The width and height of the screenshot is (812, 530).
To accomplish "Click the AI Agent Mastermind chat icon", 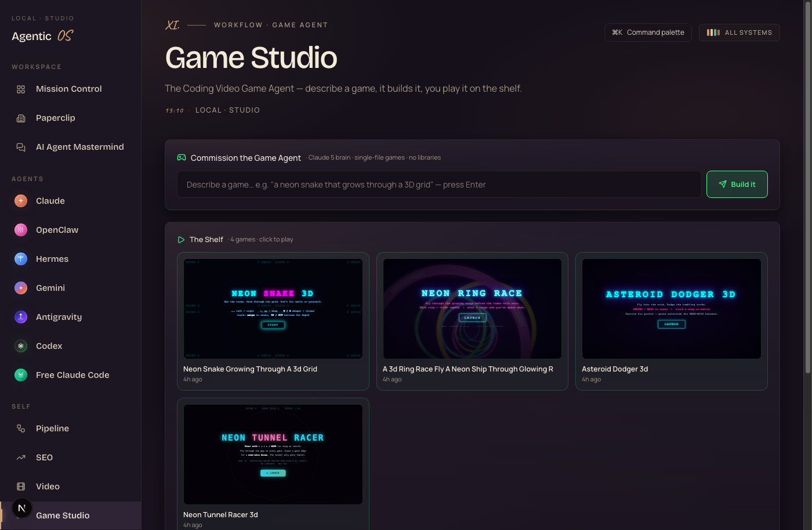I will point(21,147).
